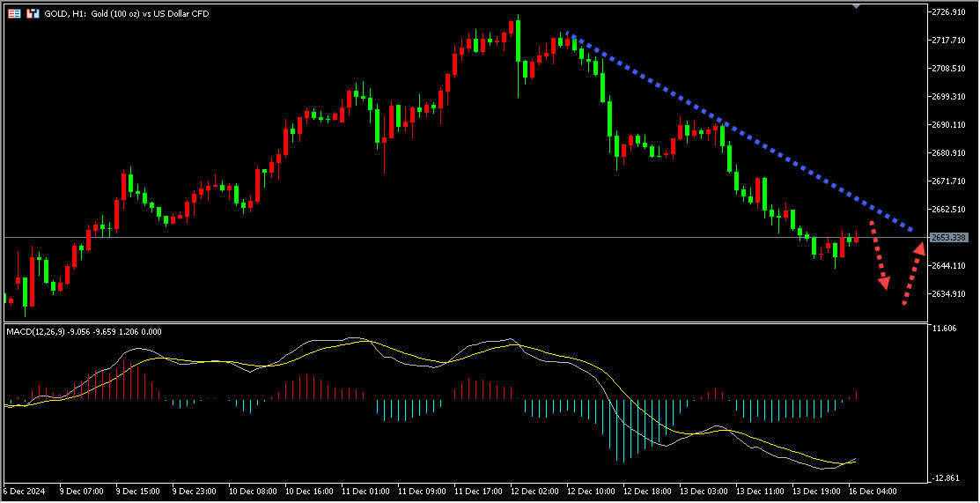Click the '9 Dec 23:00' time label
The image size is (980, 503).
[x=195, y=491]
